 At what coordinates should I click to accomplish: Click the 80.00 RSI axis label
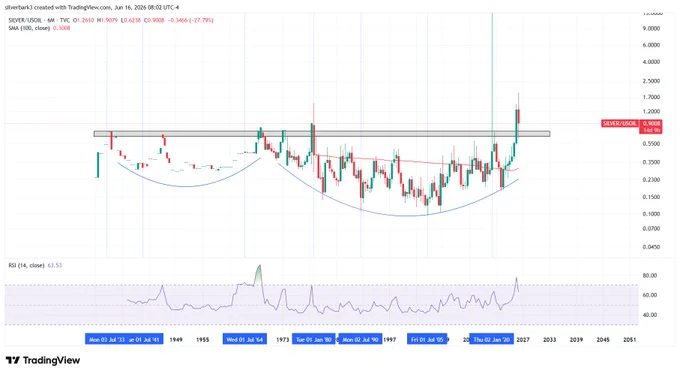[650, 276]
